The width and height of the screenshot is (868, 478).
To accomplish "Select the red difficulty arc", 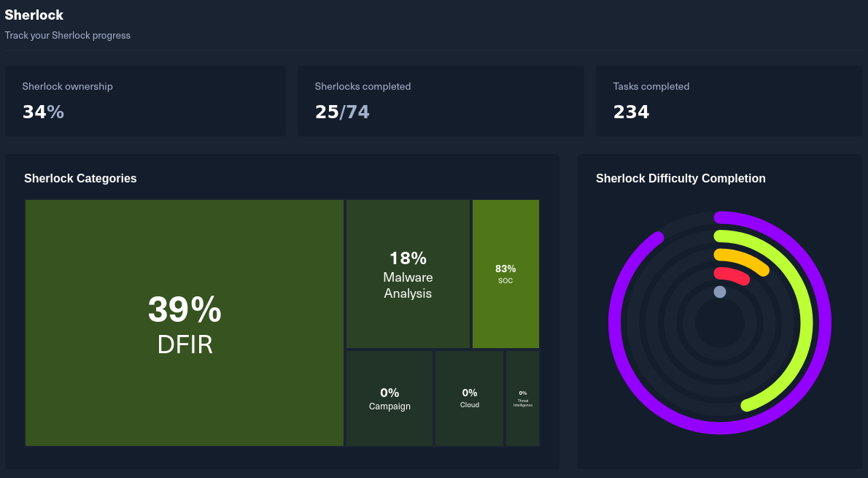I will click(732, 274).
